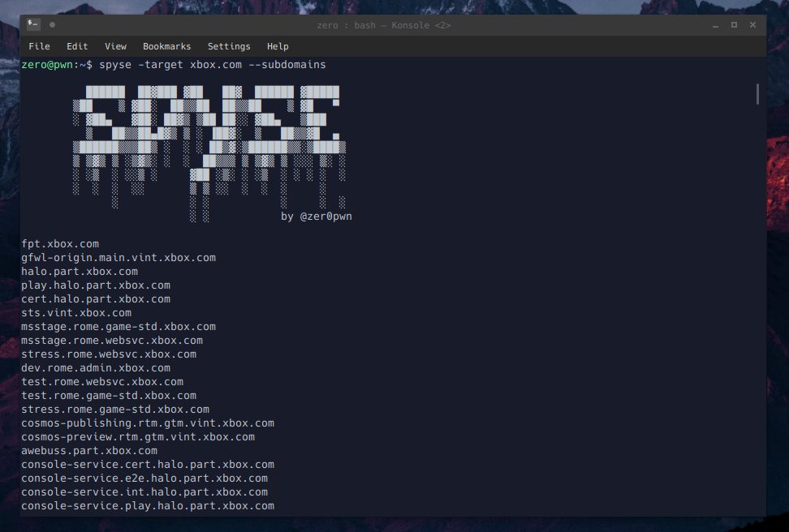Screen dimensions: 789x532
Task: Click the pin dot next to the terminal icon
Action: point(52,24)
